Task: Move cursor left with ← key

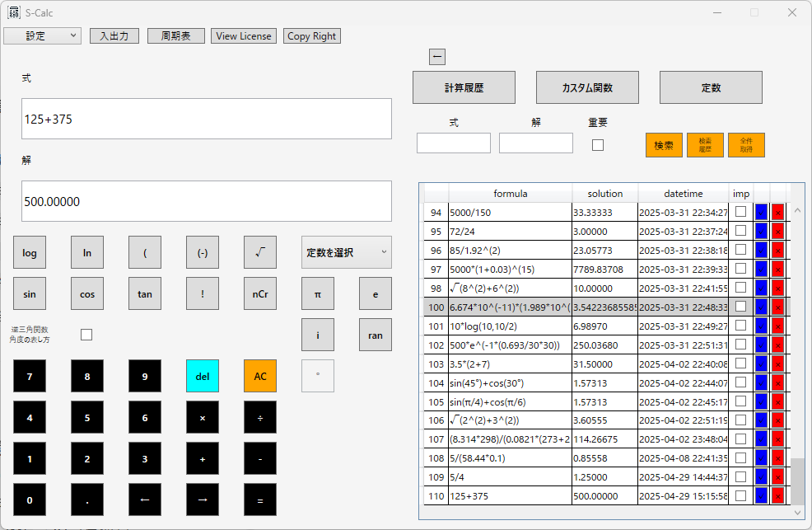Action: point(144,500)
